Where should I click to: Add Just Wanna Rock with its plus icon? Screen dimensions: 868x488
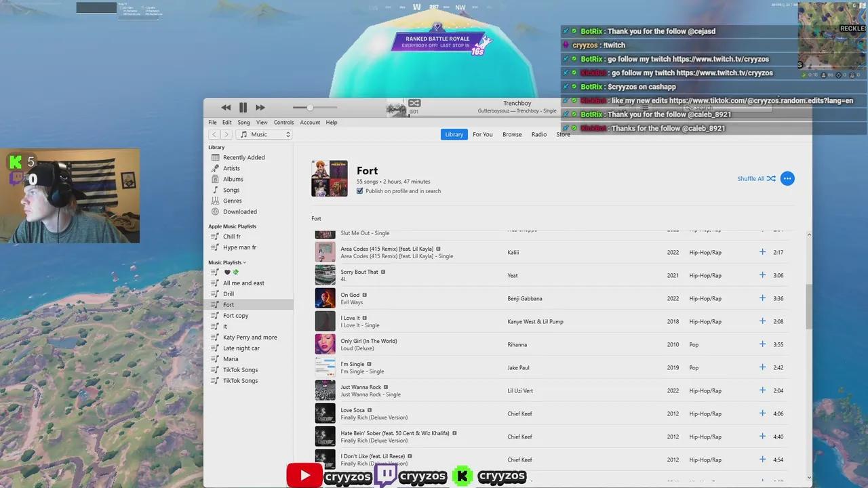[x=762, y=390]
